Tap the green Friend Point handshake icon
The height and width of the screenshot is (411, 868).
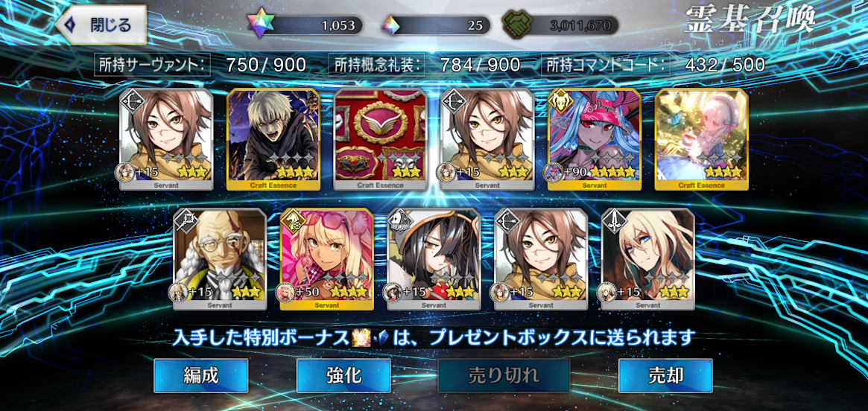[517, 25]
